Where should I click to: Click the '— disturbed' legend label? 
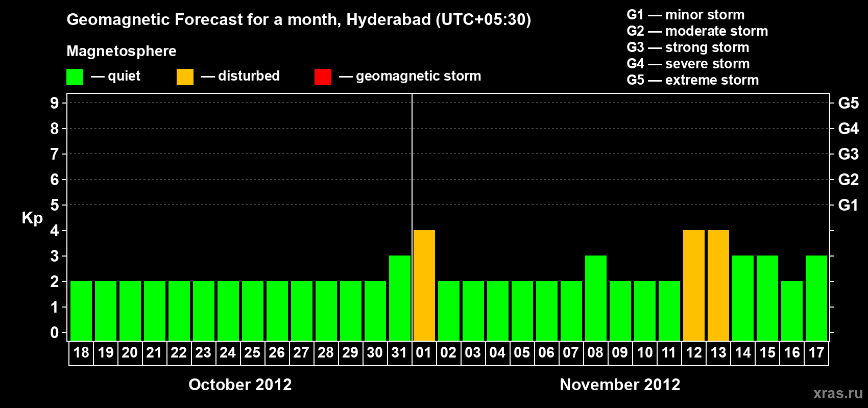click(x=240, y=76)
